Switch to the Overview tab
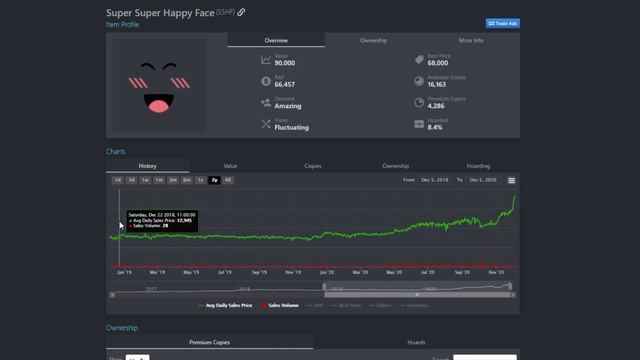This screenshot has height=360, width=640. click(276, 40)
